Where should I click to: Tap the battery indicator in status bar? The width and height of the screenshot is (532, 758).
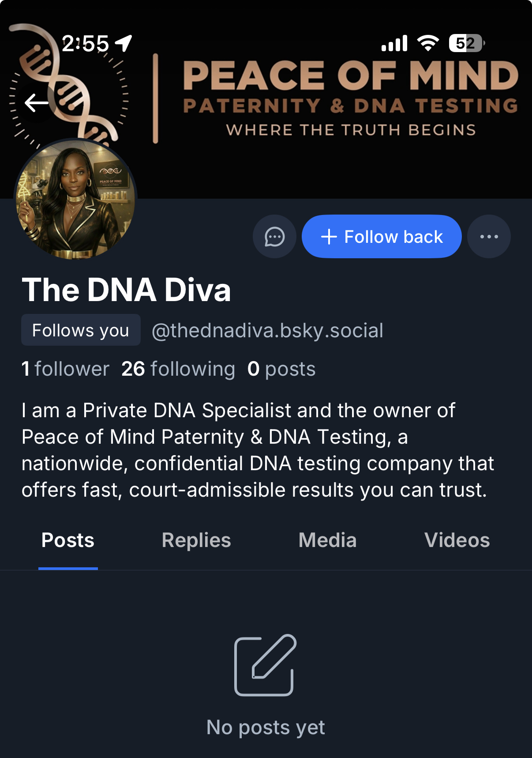466,43
